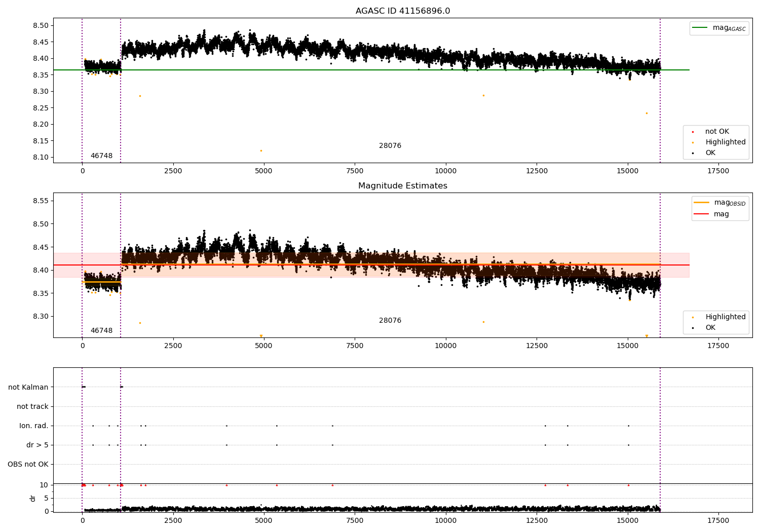The image size is (760, 532).
Task: Click x-axis tick '5000' under bottom panel
Action: 264,521
